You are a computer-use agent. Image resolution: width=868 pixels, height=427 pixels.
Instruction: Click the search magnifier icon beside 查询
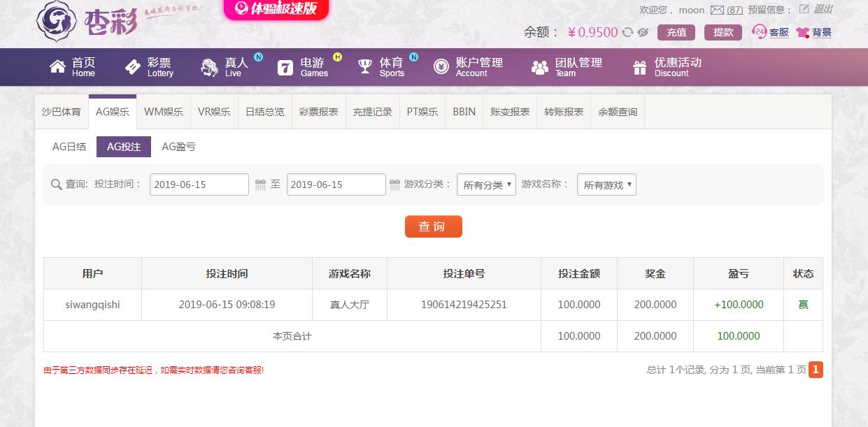[57, 184]
